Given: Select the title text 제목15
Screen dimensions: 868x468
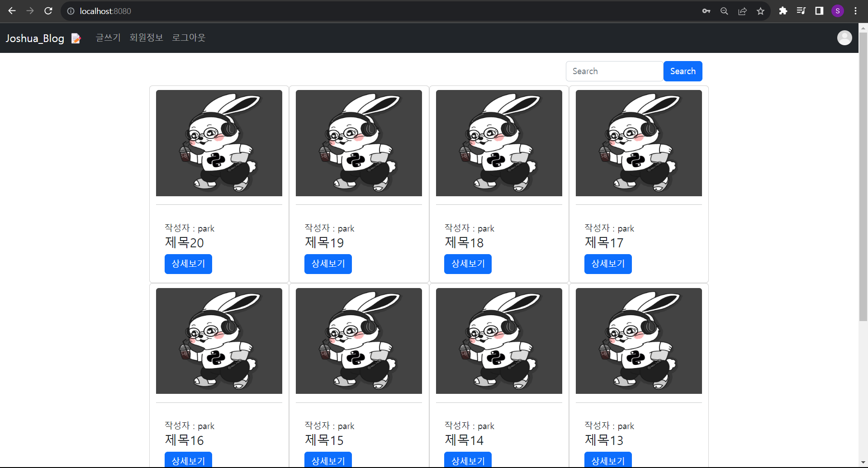Looking at the screenshot, I should point(324,440).
